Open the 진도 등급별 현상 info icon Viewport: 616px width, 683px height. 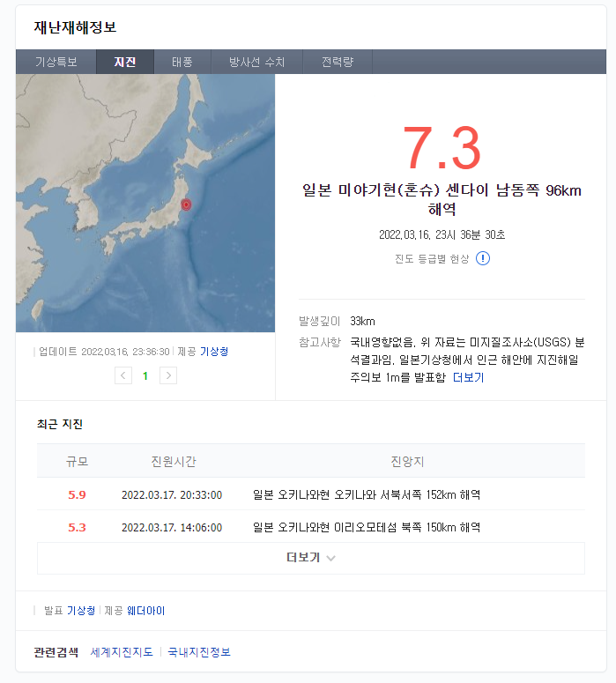tap(483, 258)
